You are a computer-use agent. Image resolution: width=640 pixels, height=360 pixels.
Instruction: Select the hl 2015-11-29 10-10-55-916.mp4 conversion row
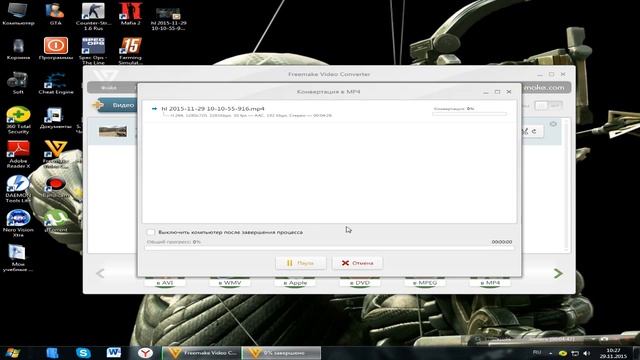click(x=329, y=112)
